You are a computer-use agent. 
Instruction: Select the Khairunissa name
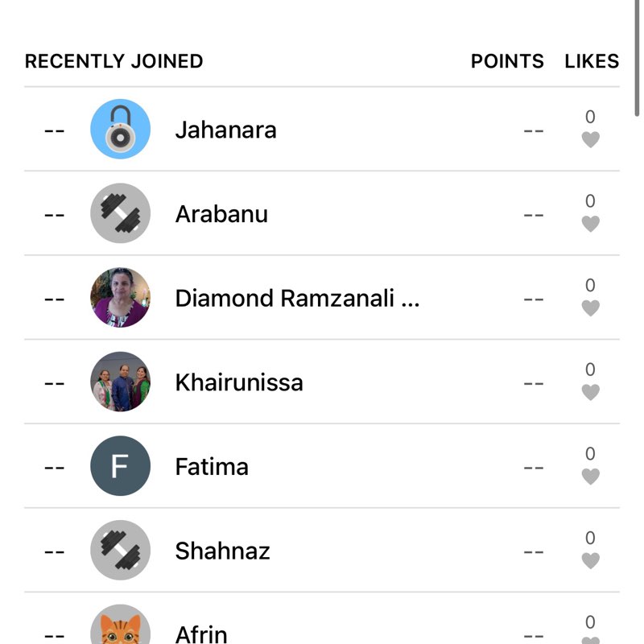tap(239, 382)
